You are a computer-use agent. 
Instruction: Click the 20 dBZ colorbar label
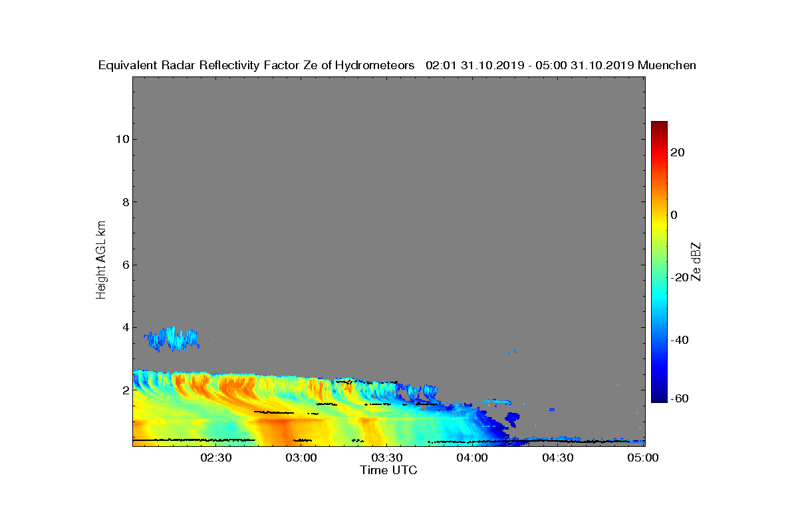(x=678, y=152)
